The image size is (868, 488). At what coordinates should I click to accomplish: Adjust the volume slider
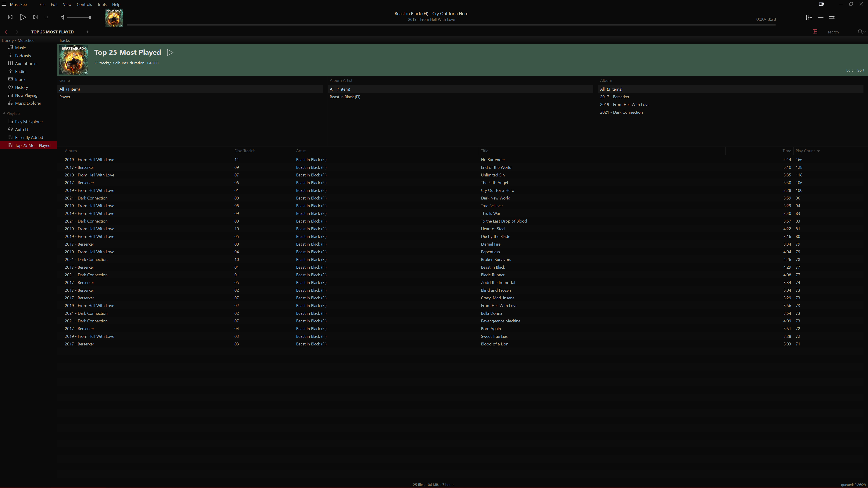(x=79, y=17)
